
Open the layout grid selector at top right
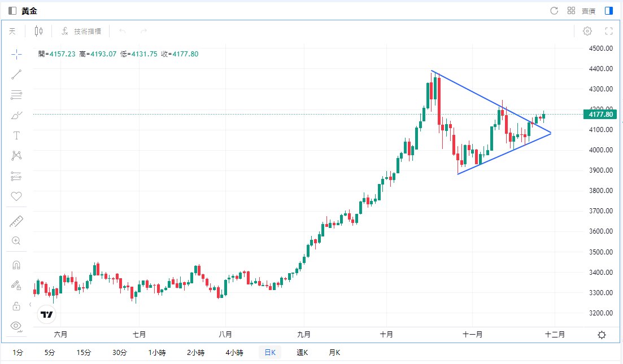[571, 10]
